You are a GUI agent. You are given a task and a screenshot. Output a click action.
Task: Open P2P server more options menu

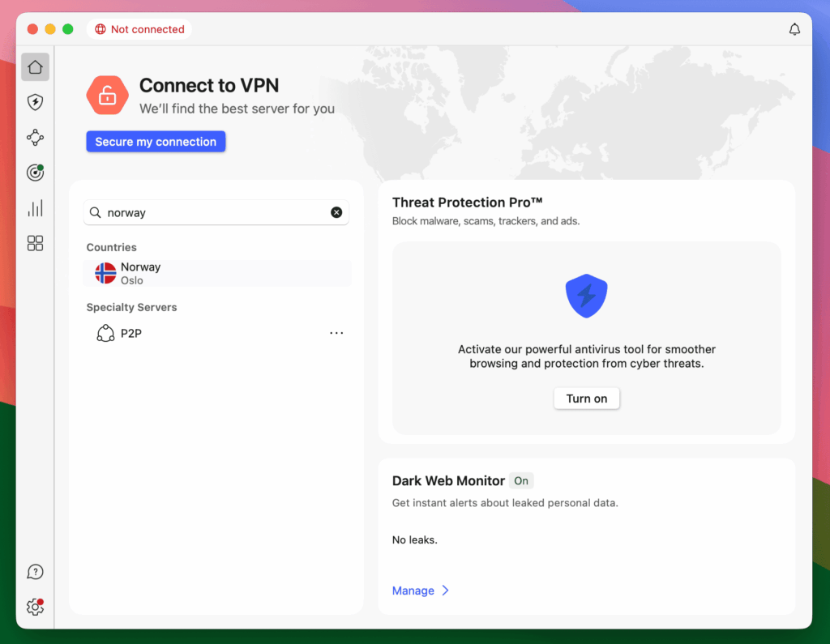tap(336, 333)
